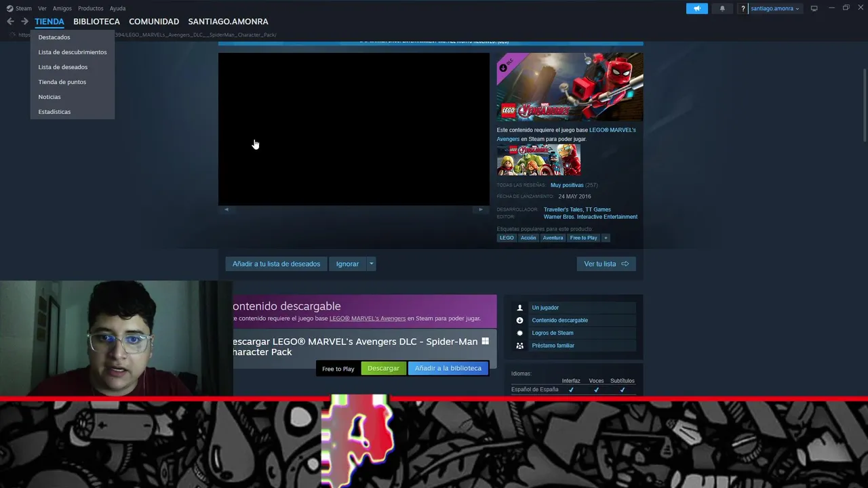Open the Ver menu
The height and width of the screenshot is (488, 868).
pyautogui.click(x=42, y=8)
